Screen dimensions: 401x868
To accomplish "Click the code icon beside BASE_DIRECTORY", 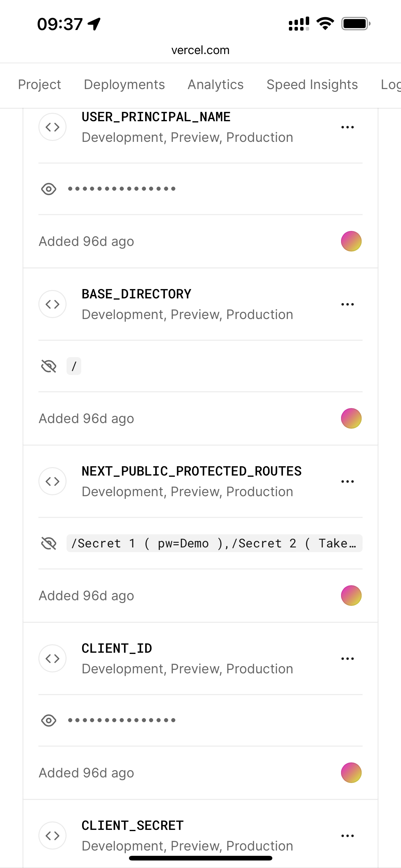I will [52, 304].
